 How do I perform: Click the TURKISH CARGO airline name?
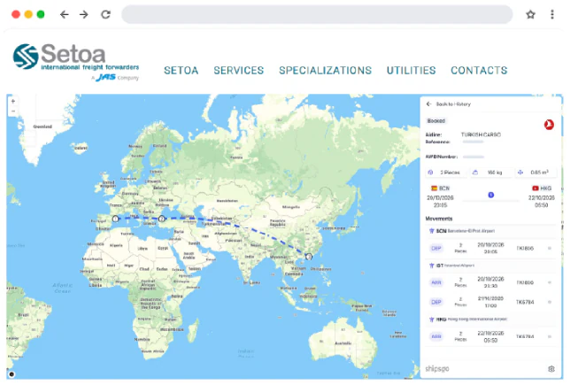pyautogui.click(x=481, y=135)
